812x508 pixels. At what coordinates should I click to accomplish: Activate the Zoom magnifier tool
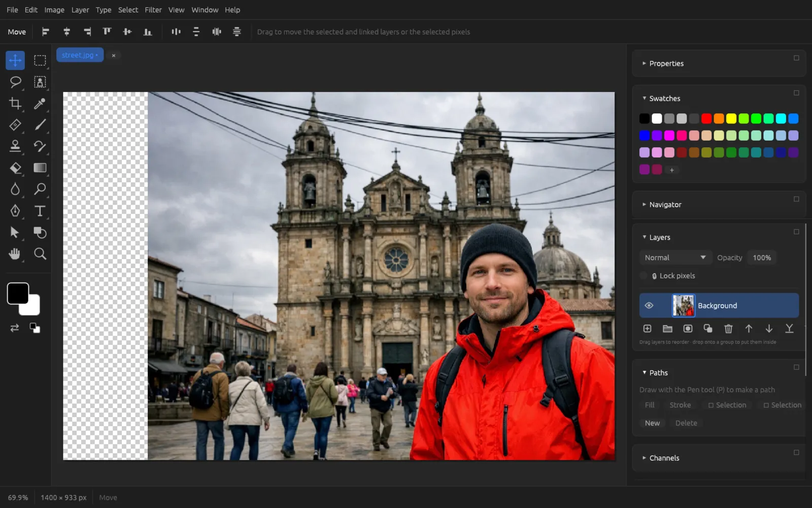(x=40, y=254)
